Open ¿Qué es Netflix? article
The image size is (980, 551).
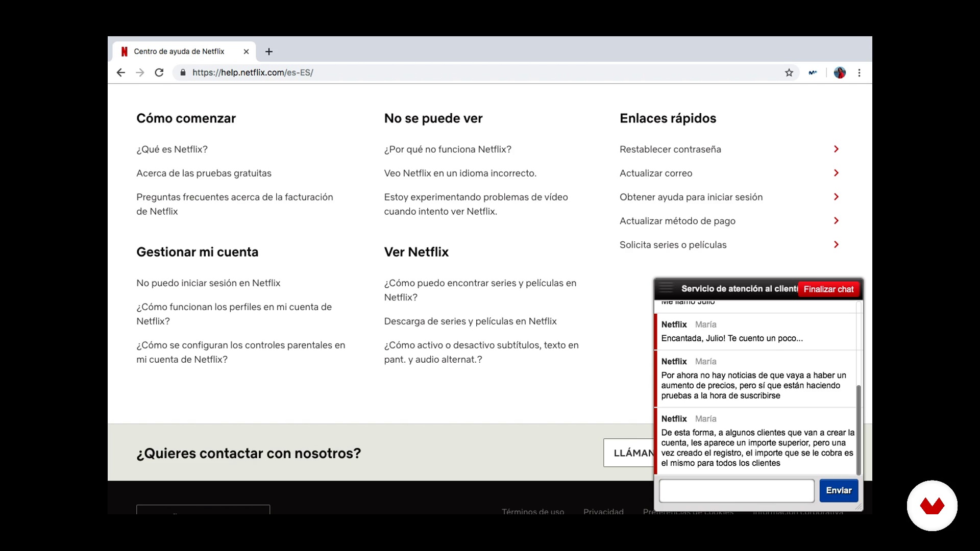pos(172,149)
